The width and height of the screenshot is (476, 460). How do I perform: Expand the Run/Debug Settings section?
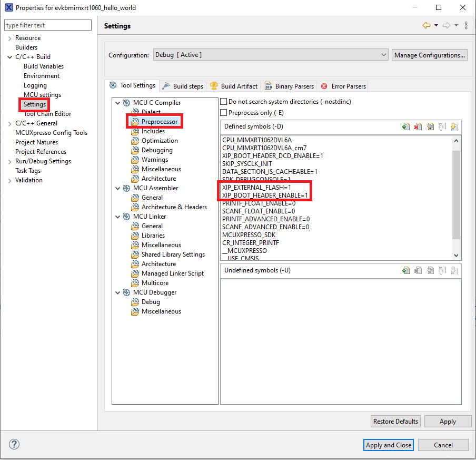(9, 162)
